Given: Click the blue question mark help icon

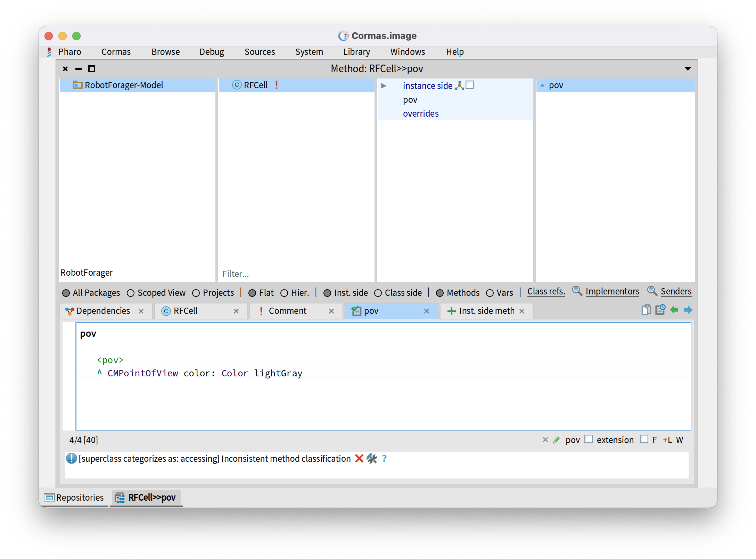Looking at the screenshot, I should [384, 459].
